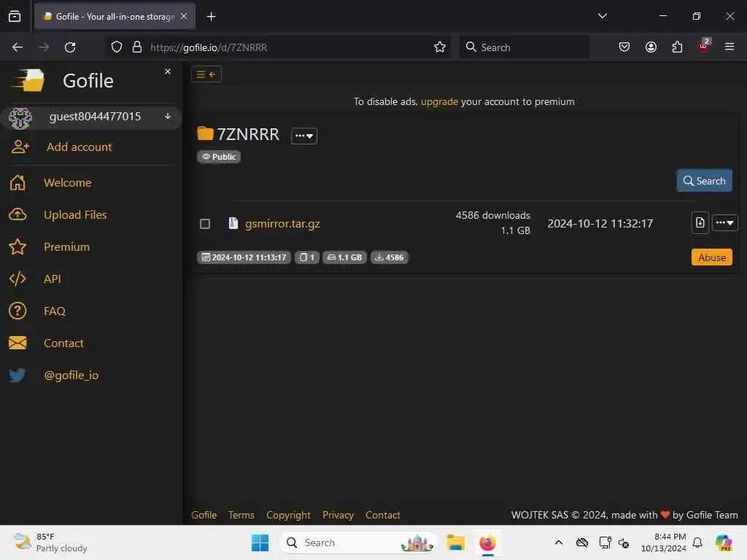Open the gsmirror.tar.gz row options dropdown
The image size is (747, 560).
coord(724,222)
